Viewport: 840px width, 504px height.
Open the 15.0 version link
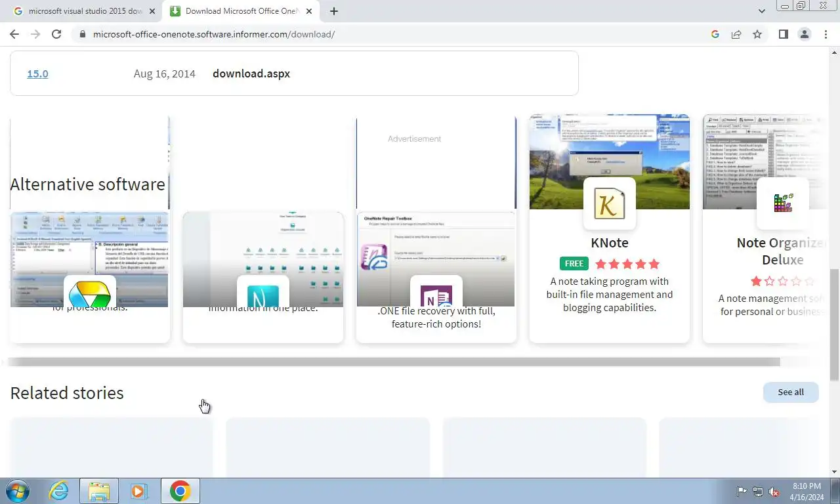click(x=37, y=73)
